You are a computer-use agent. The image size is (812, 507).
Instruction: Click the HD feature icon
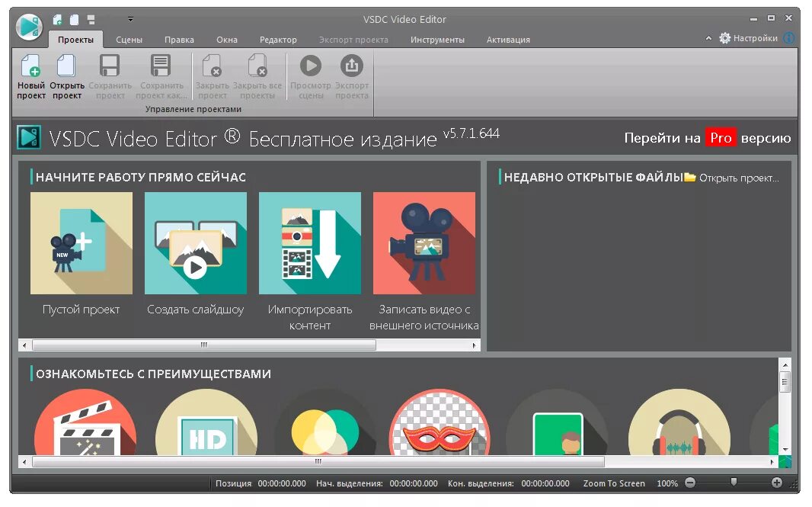pos(206,422)
